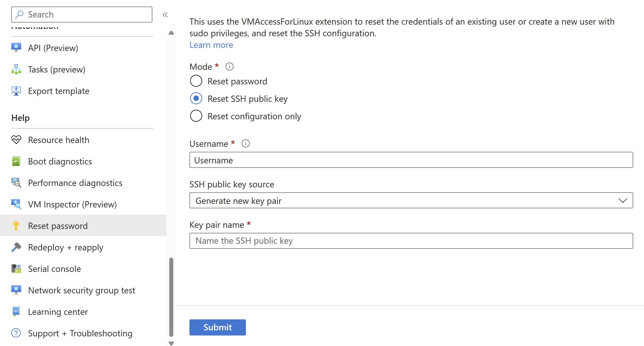This screenshot has height=346, width=644.
Task: Open Performance diagnostics menu item
Action: 75,183
